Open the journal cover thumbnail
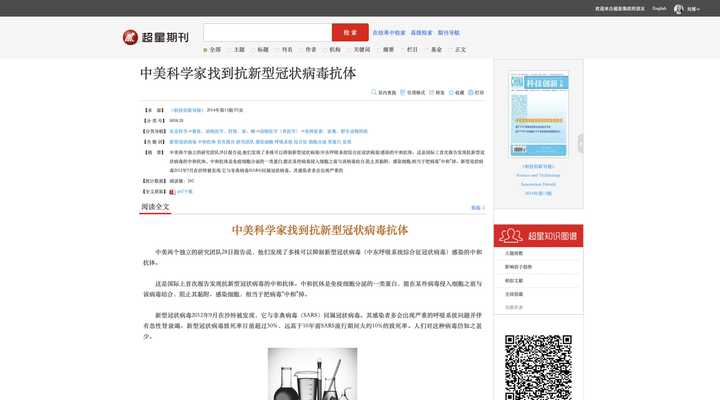720x400 pixels. [539, 114]
